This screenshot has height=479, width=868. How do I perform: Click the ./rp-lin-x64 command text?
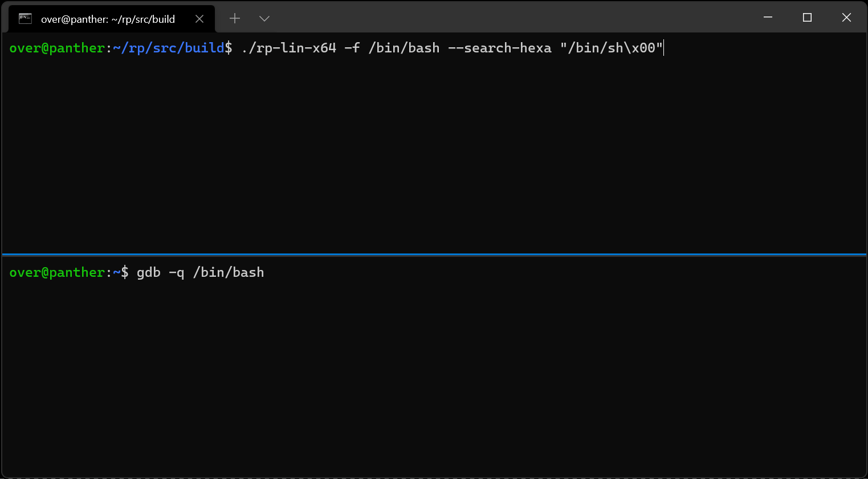pyautogui.click(x=288, y=48)
